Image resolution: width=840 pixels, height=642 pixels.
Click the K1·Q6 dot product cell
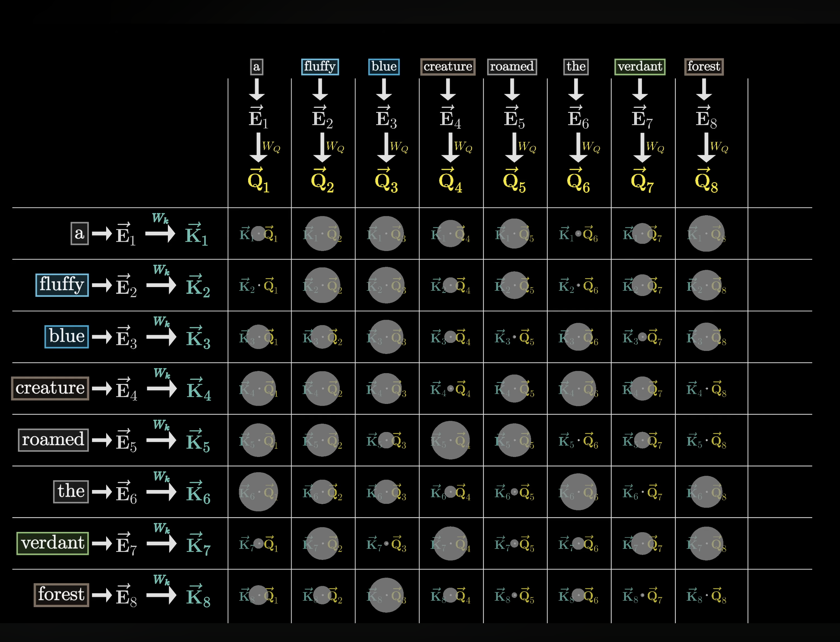[578, 233]
